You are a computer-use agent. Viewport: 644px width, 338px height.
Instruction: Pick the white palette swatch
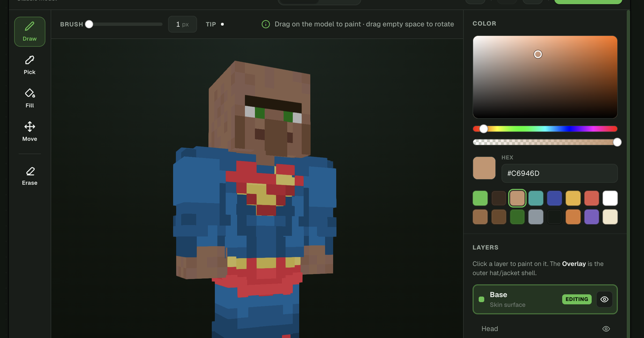pos(610,198)
